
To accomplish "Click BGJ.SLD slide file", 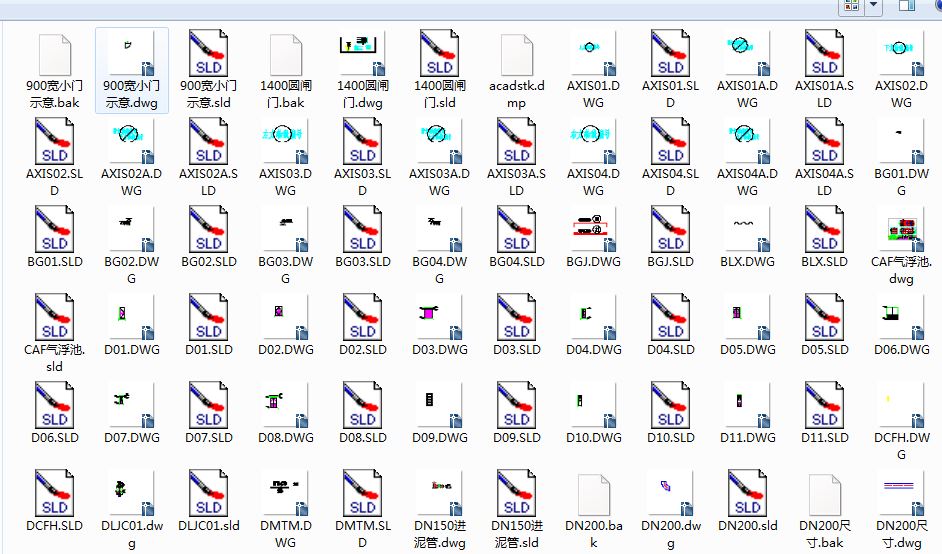I will coord(670,230).
